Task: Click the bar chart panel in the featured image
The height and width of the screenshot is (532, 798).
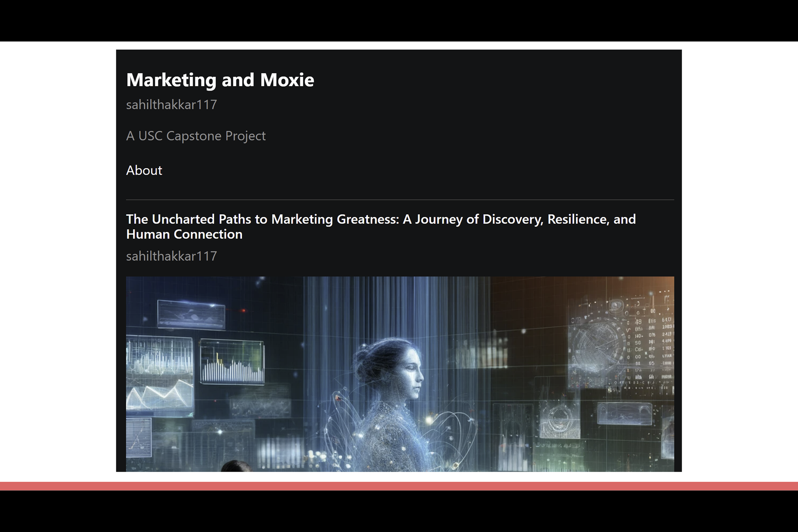Action: [x=232, y=362]
